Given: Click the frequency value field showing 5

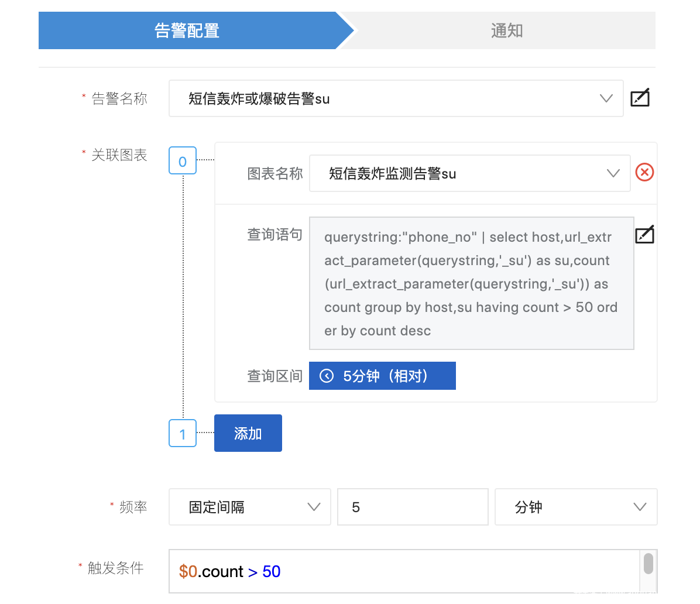Looking at the screenshot, I should point(413,507).
